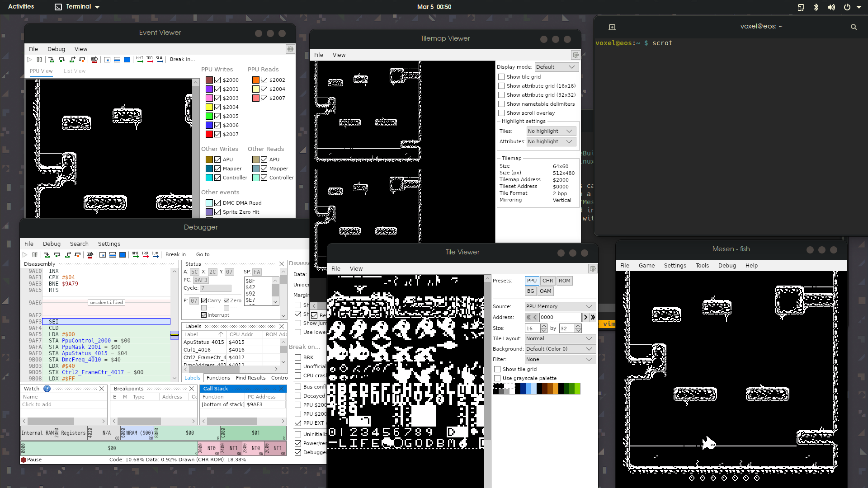The height and width of the screenshot is (488, 868).
Task: Open View menu in Tilemap Viewer
Action: pyautogui.click(x=339, y=55)
